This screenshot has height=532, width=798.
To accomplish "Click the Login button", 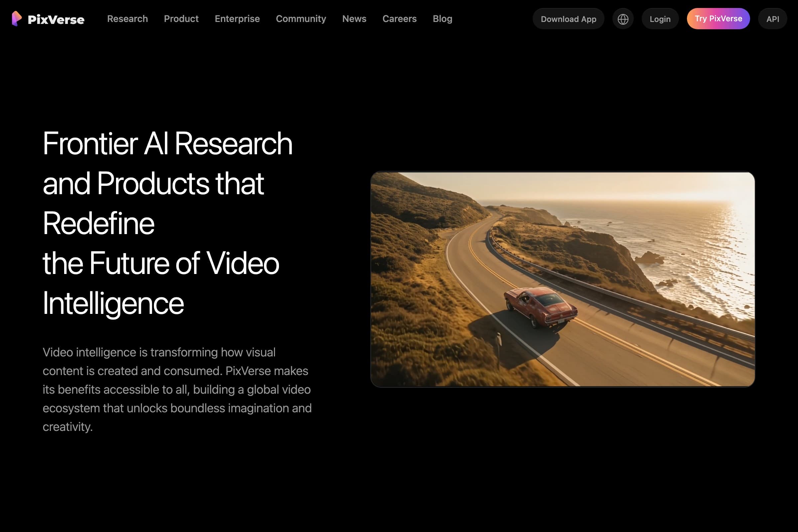I will point(660,19).
